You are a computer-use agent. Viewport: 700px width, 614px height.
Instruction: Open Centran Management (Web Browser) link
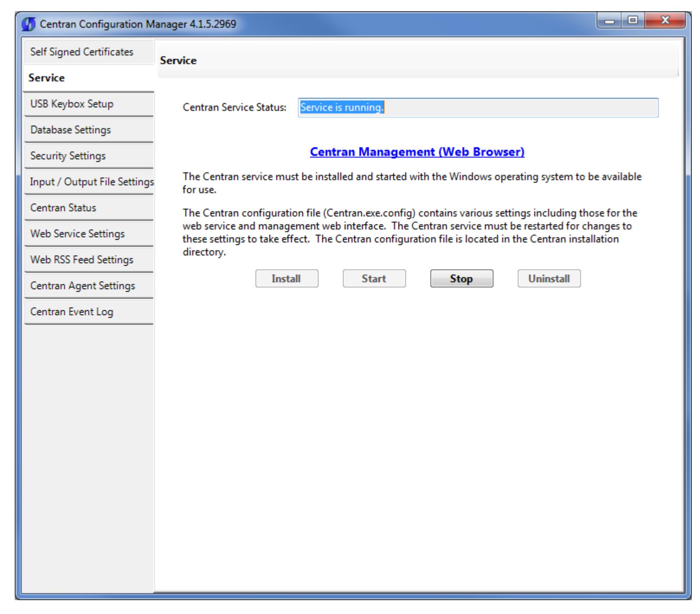(x=417, y=152)
